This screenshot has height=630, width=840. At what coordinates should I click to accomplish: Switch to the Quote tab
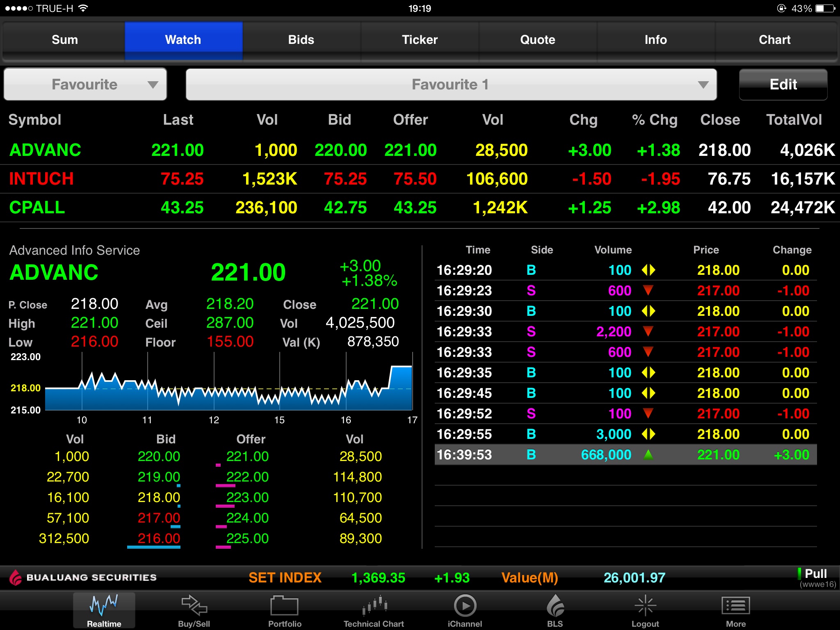(x=538, y=40)
